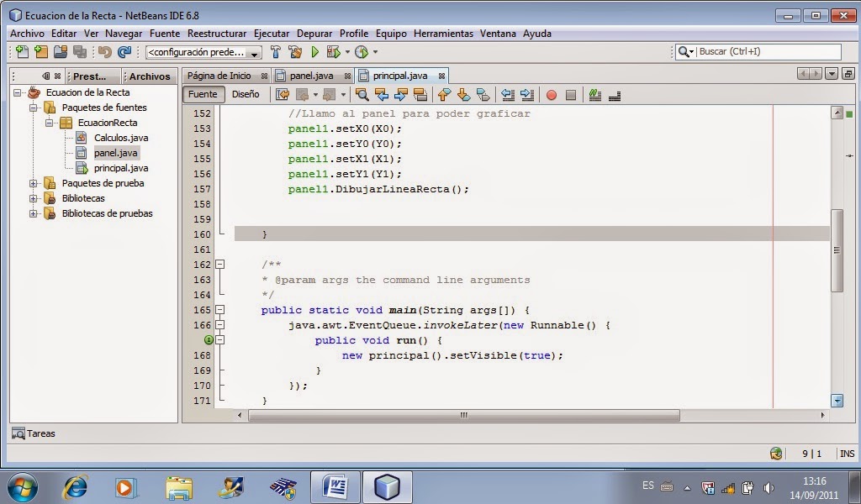Click the Redo arrow icon
Screen dimensions: 861x504
coord(124,52)
